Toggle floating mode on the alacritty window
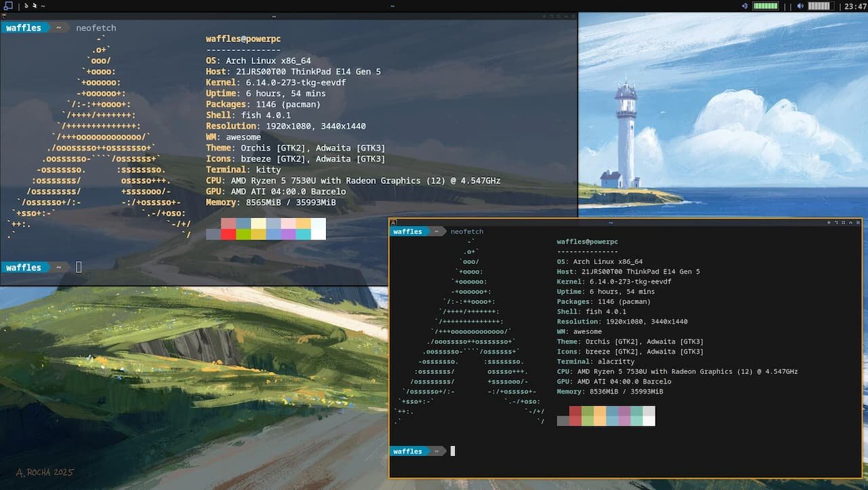The height and width of the screenshot is (490, 868). (829, 222)
